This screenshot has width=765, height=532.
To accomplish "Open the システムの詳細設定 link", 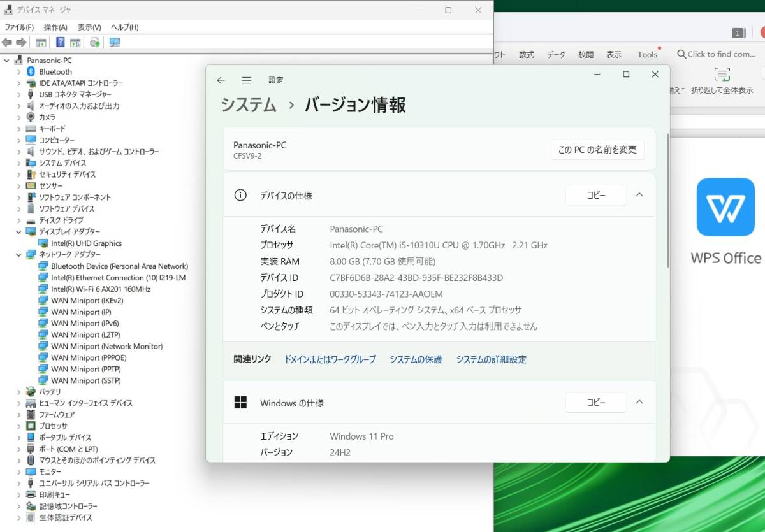I will point(492,359).
